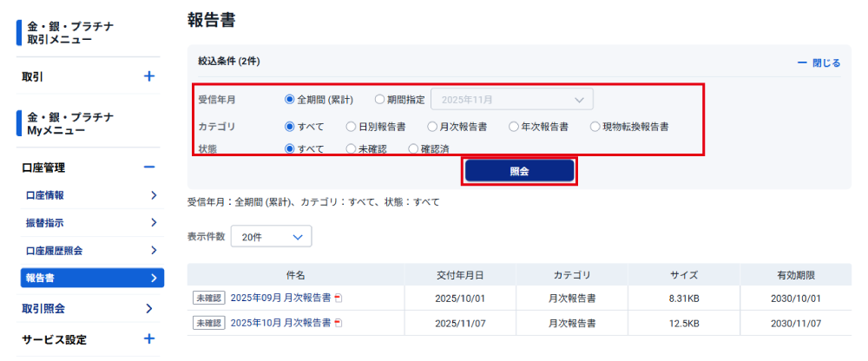
Task: Open the 2025年11月 period dropdown
Action: (x=512, y=99)
